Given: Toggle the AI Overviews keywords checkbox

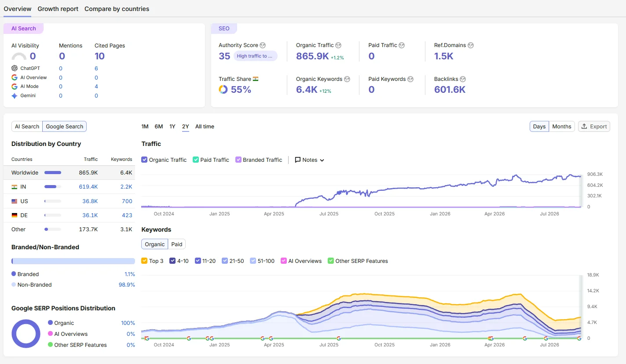Looking at the screenshot, I should click(x=284, y=261).
